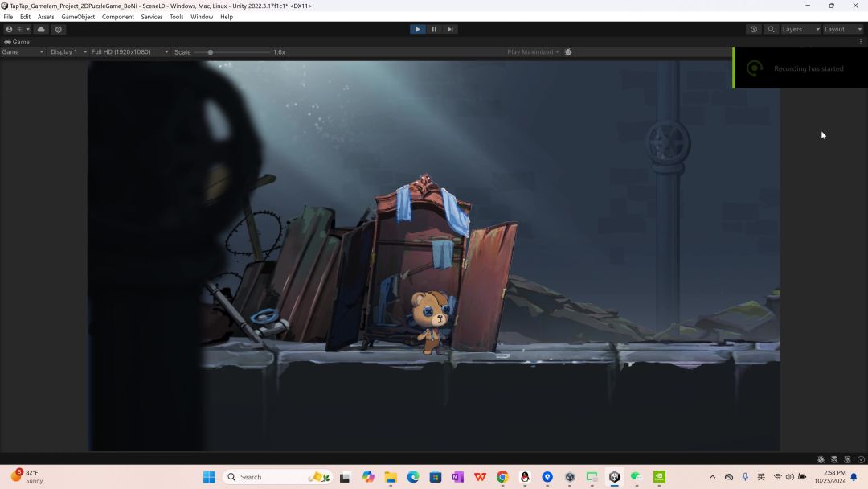Open the Assets menu
Screen dimensions: 868x489
pyautogui.click(x=46, y=17)
